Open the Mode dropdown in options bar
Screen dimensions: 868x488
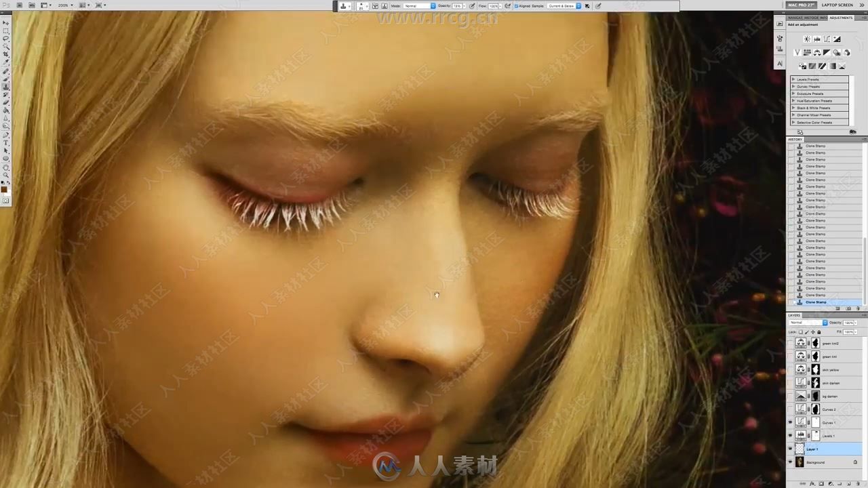tap(420, 5)
